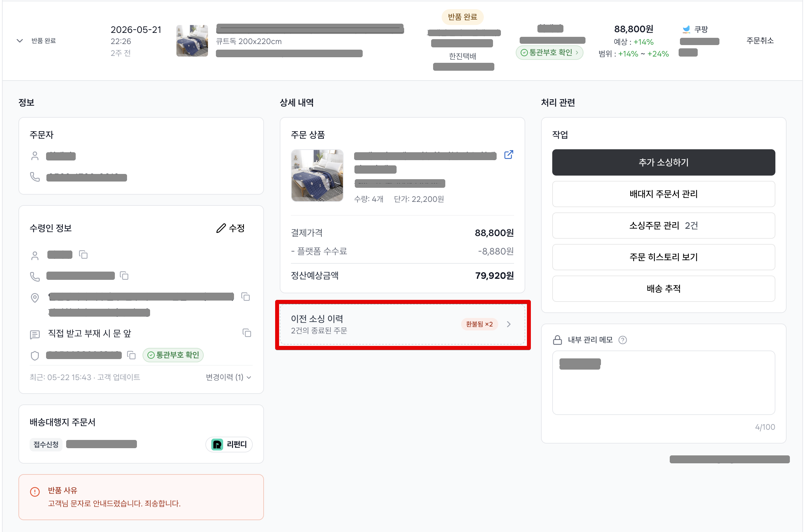
Task: Open 이전 소싱 이력 panel
Action: [402, 324]
